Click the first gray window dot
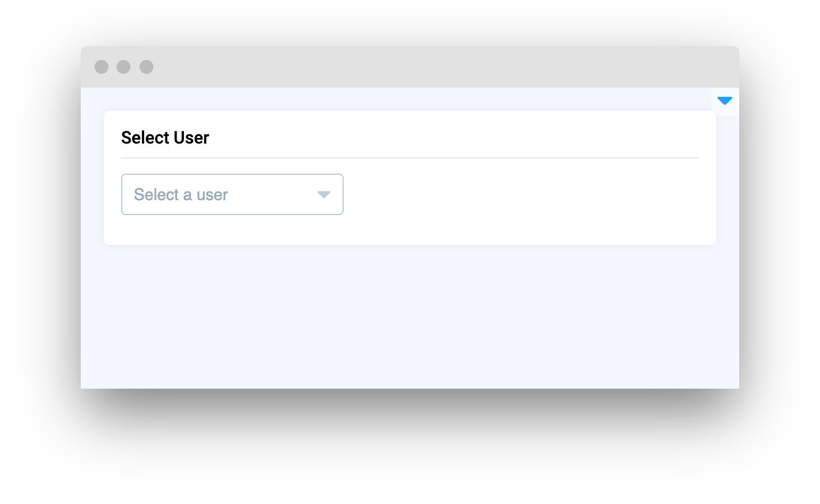 pyautogui.click(x=101, y=67)
